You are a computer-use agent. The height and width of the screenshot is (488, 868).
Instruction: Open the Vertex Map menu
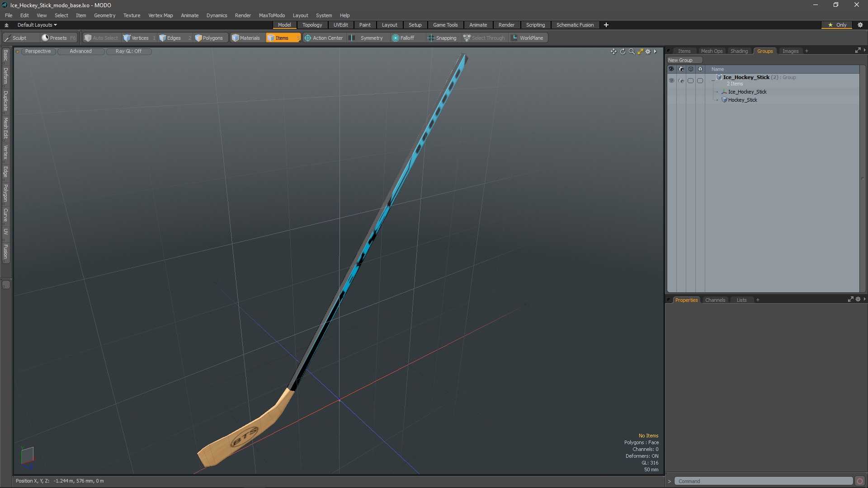click(160, 15)
